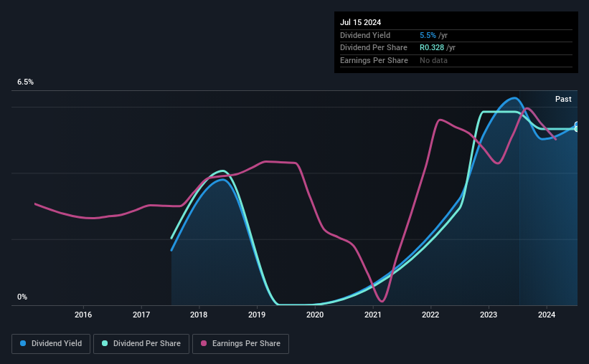Click the 2018 label on the x-axis
This screenshot has width=589, height=364.
(199, 315)
